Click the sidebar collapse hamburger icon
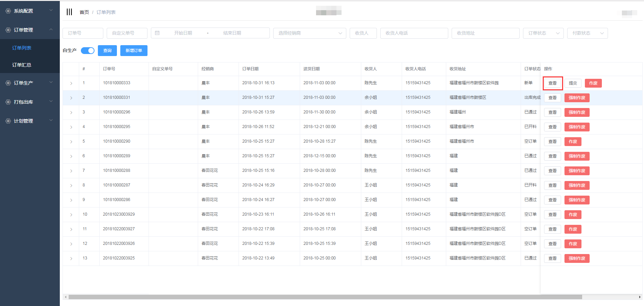Image resolution: width=644 pixels, height=306 pixels. [x=69, y=12]
